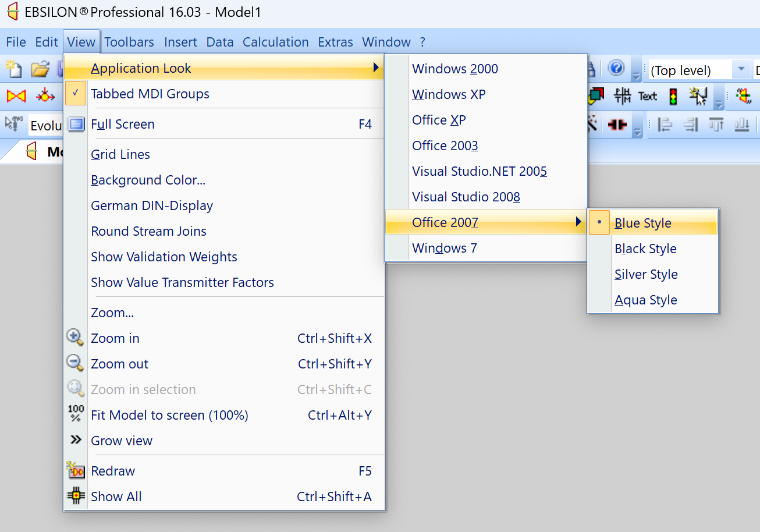Screen dimensions: 760x532
Task: Toggle Round Stream Joins option
Action: click(224, 231)
